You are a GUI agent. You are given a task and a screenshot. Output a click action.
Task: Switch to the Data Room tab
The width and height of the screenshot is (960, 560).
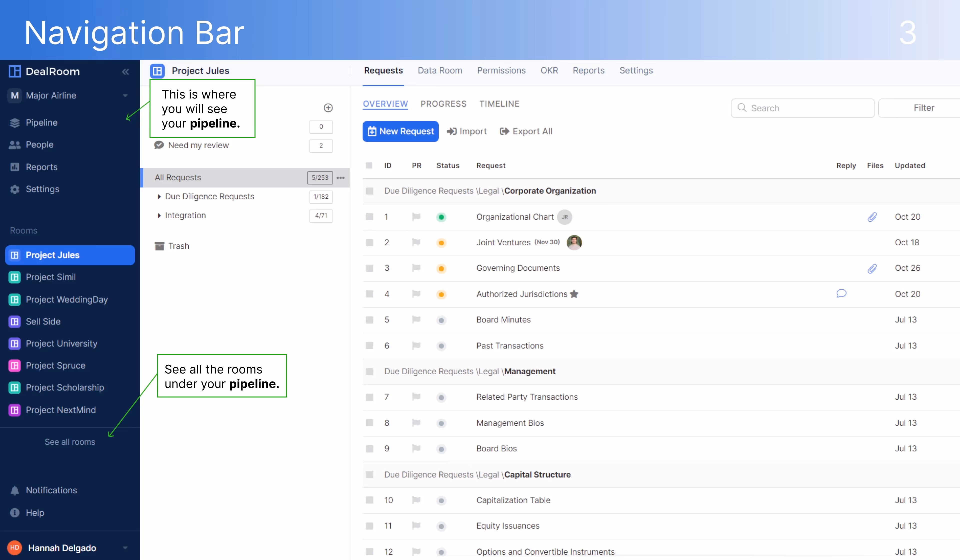[x=440, y=70]
